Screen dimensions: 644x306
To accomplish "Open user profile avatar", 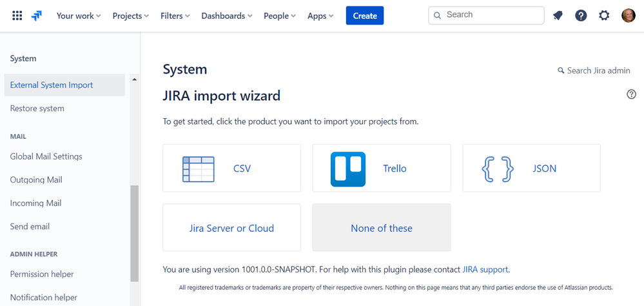I will coord(628,15).
